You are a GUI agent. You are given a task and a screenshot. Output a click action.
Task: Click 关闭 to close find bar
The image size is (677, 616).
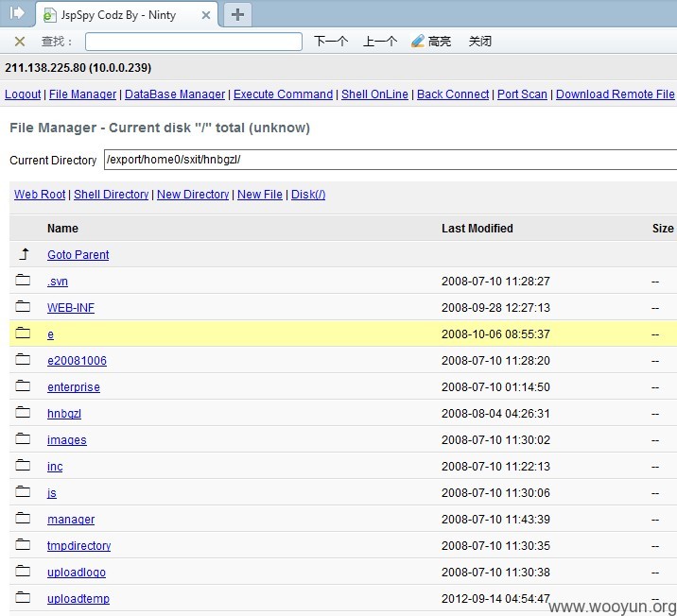pos(480,42)
